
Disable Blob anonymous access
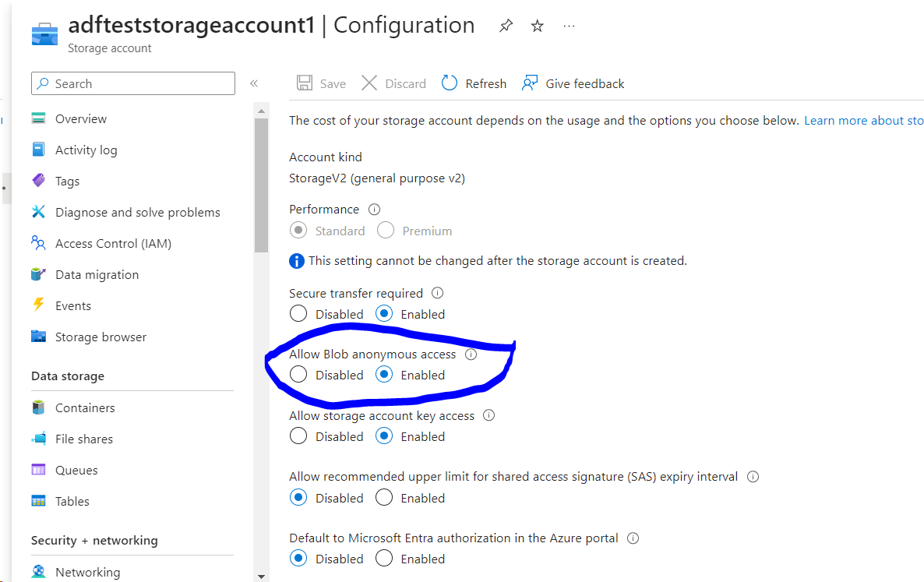298,375
